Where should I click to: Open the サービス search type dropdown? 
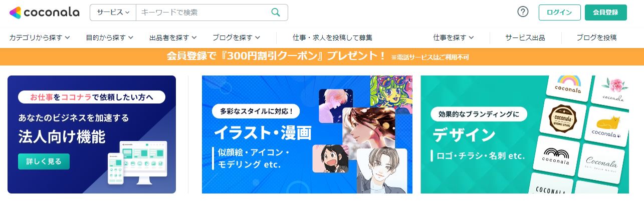(x=113, y=12)
